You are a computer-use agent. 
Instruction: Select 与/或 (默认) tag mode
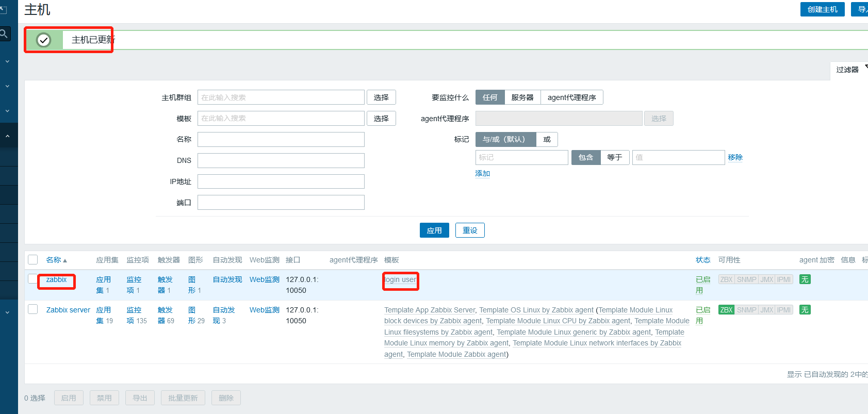tap(506, 139)
